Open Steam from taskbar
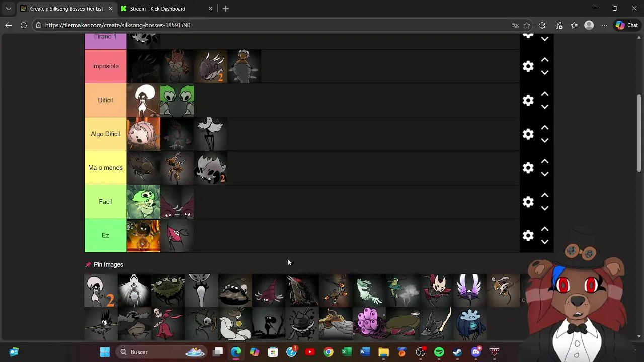The width and height of the screenshot is (644, 362). (x=457, y=352)
